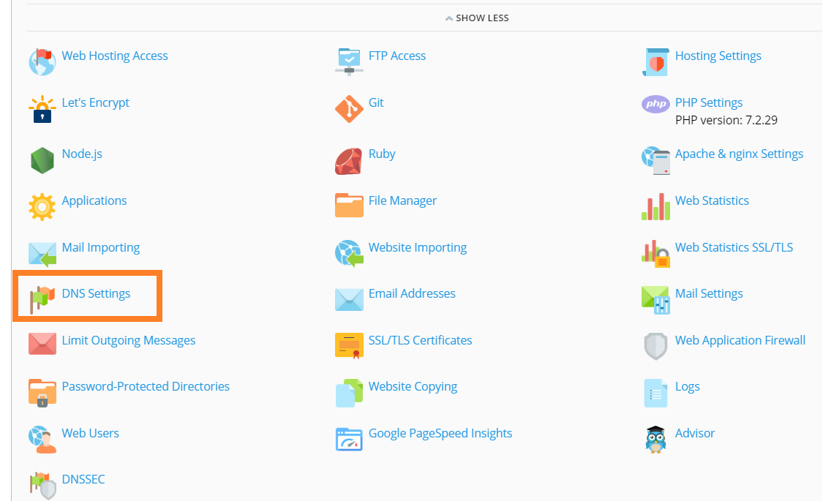Open the Web Application Firewall link
This screenshot has height=504, width=823.
pyautogui.click(x=740, y=340)
